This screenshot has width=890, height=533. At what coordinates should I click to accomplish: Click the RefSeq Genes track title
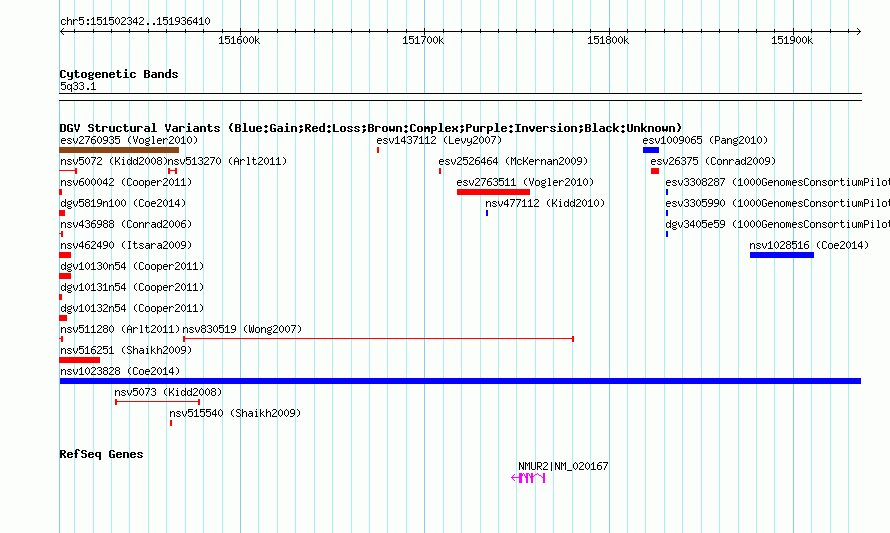point(101,454)
